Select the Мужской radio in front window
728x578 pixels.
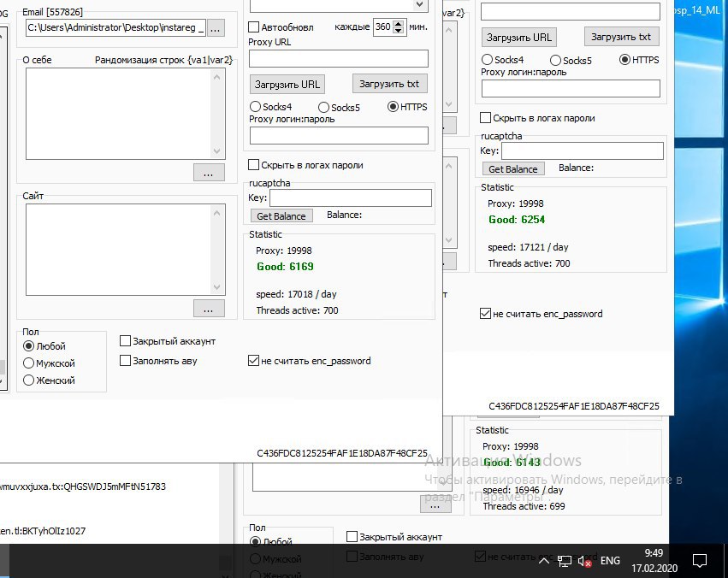[x=29, y=363]
